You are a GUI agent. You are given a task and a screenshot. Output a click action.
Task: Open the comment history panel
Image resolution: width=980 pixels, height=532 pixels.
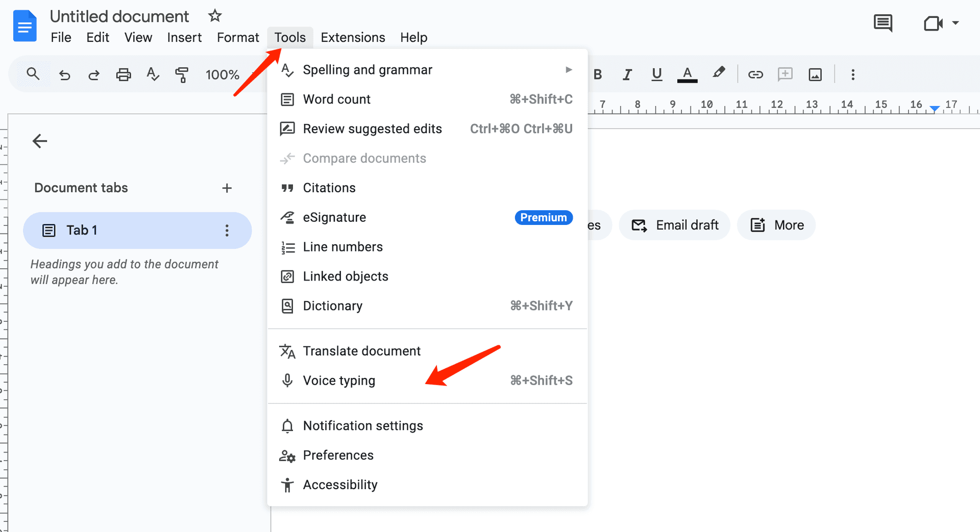pos(883,23)
